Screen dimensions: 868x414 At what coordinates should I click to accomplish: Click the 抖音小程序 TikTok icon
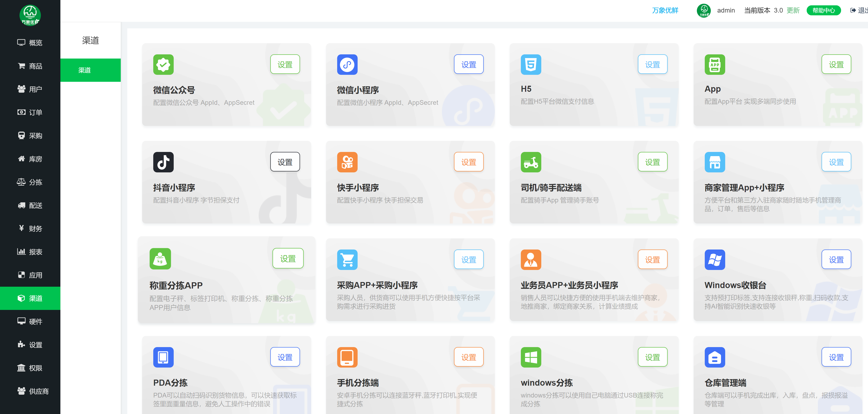click(163, 162)
